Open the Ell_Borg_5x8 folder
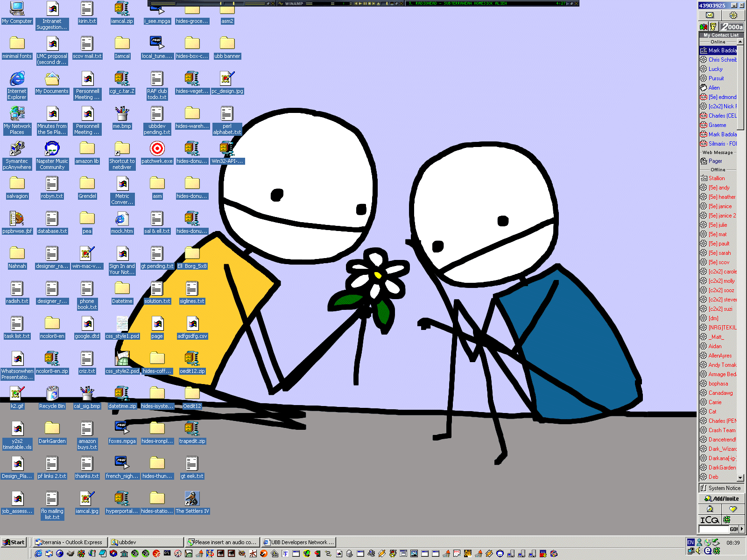Image resolution: width=747 pixels, height=560 pixels. pyautogui.click(x=192, y=258)
